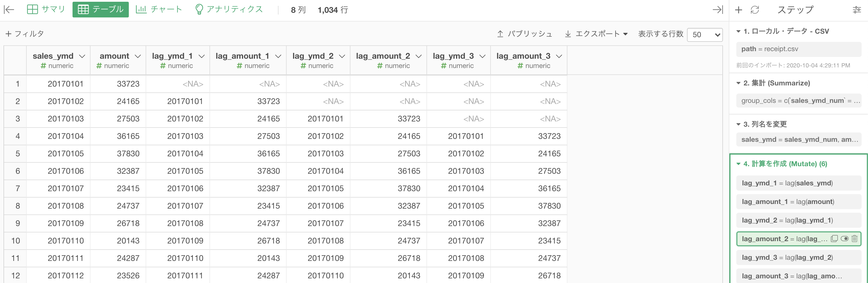This screenshot has height=283, width=868.
Task: Open the step settings sliders icon
Action: [857, 10]
